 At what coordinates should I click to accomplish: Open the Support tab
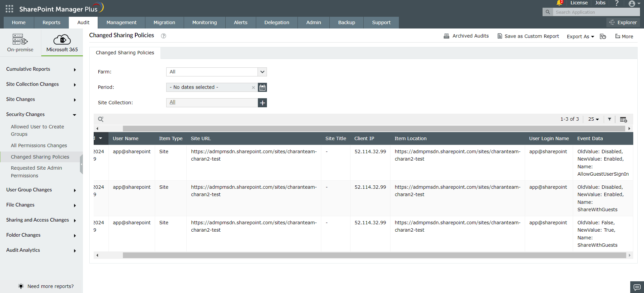click(x=381, y=22)
